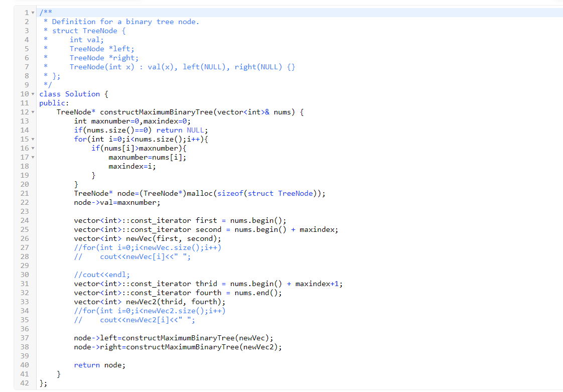This screenshot has height=392, width=563.
Task: Click the 'class Solution {' line
Action: 74,94
